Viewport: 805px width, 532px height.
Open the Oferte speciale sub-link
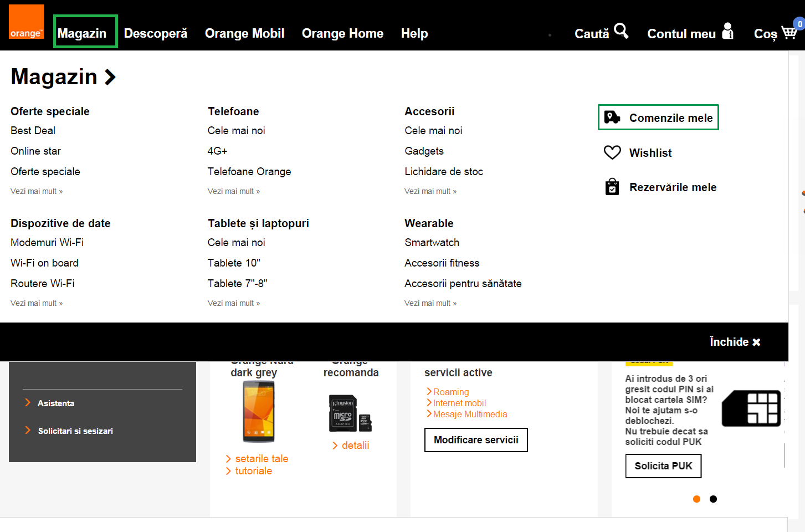tap(45, 172)
